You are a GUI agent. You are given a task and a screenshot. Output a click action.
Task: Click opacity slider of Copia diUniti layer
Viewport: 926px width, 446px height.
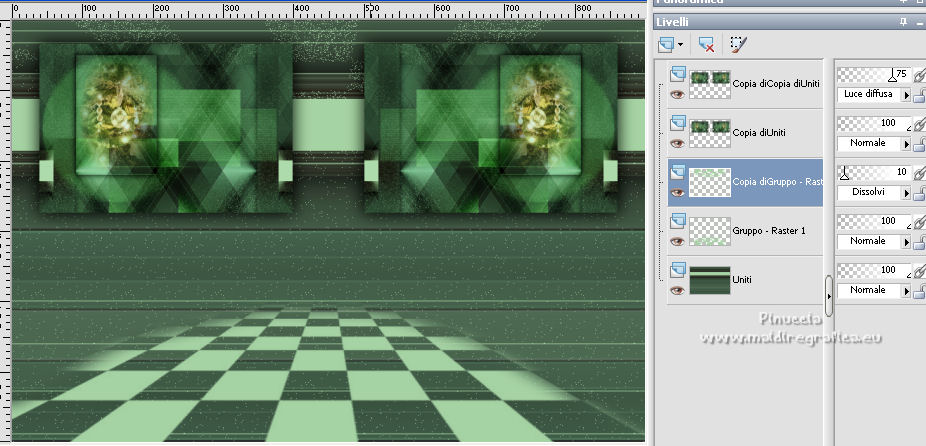click(x=874, y=123)
